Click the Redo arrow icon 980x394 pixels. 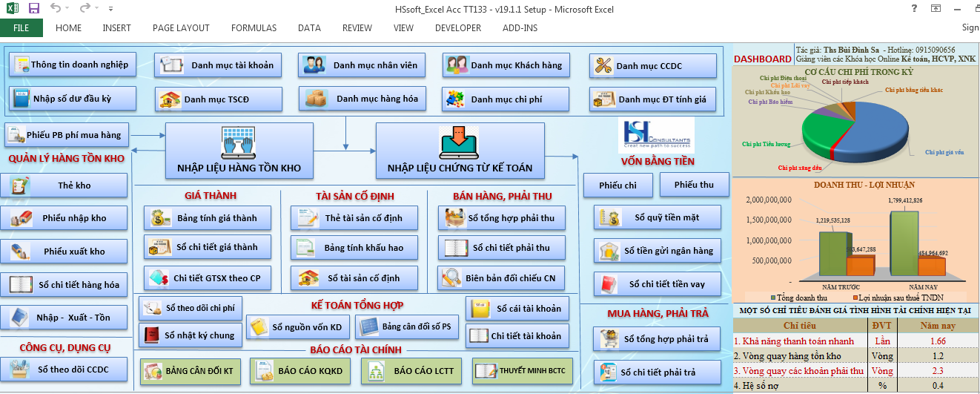(x=84, y=9)
